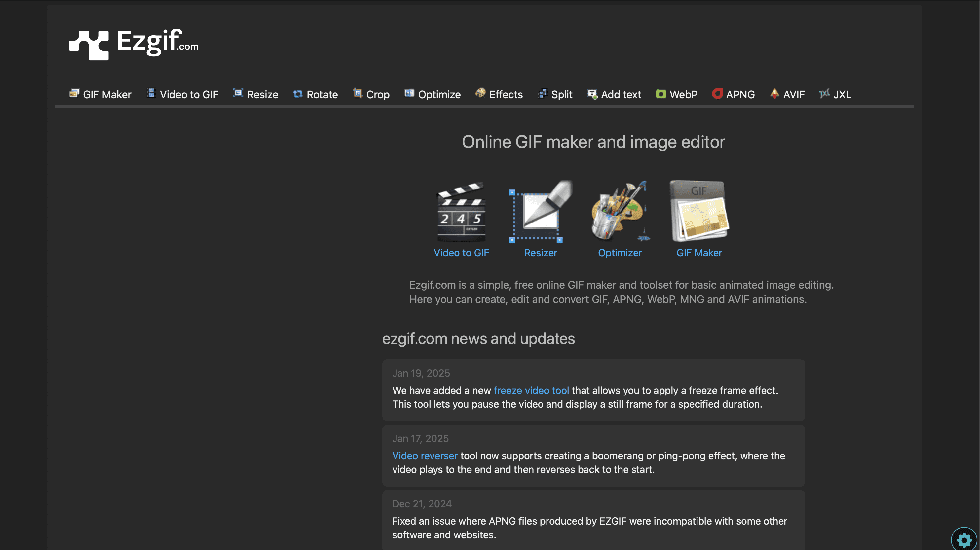The width and height of the screenshot is (980, 550).
Task: Select Add text in the navigation menu
Action: click(614, 94)
